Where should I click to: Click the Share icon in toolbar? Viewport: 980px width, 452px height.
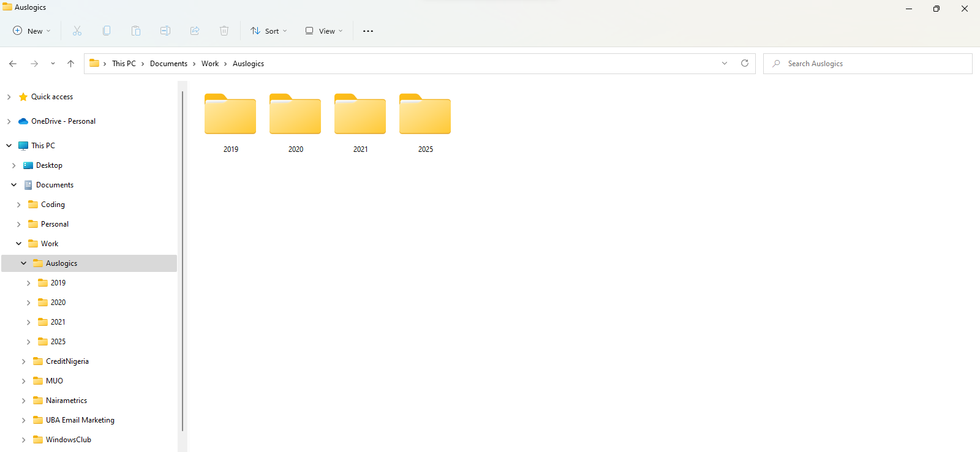pyautogui.click(x=195, y=31)
